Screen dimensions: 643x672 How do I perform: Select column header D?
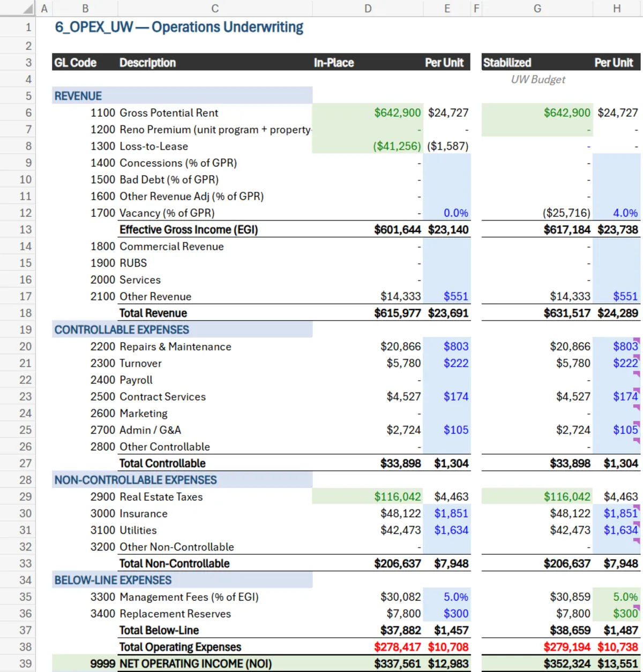tap(368, 9)
